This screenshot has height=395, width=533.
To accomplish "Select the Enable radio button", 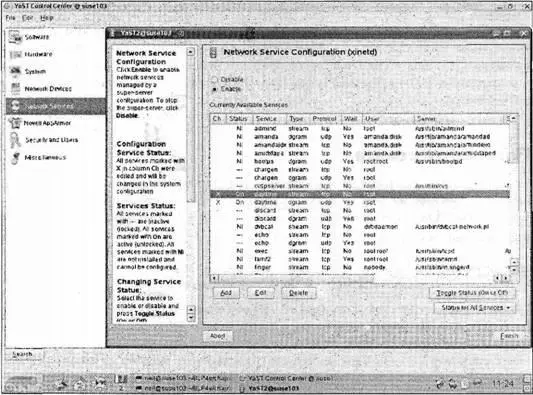I will point(214,89).
